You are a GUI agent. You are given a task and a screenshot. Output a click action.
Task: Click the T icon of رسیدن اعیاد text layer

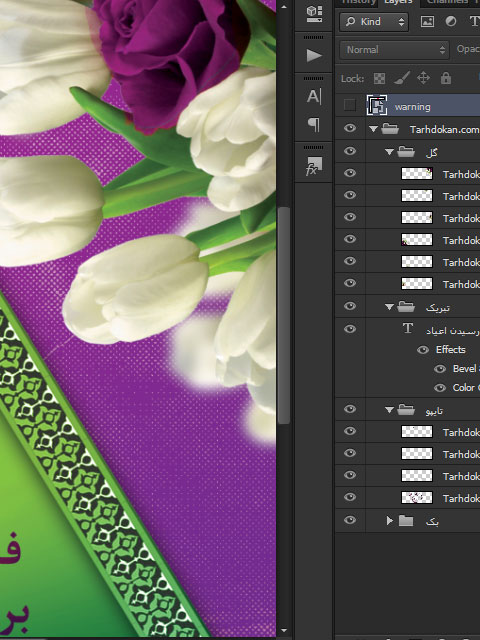[407, 329]
